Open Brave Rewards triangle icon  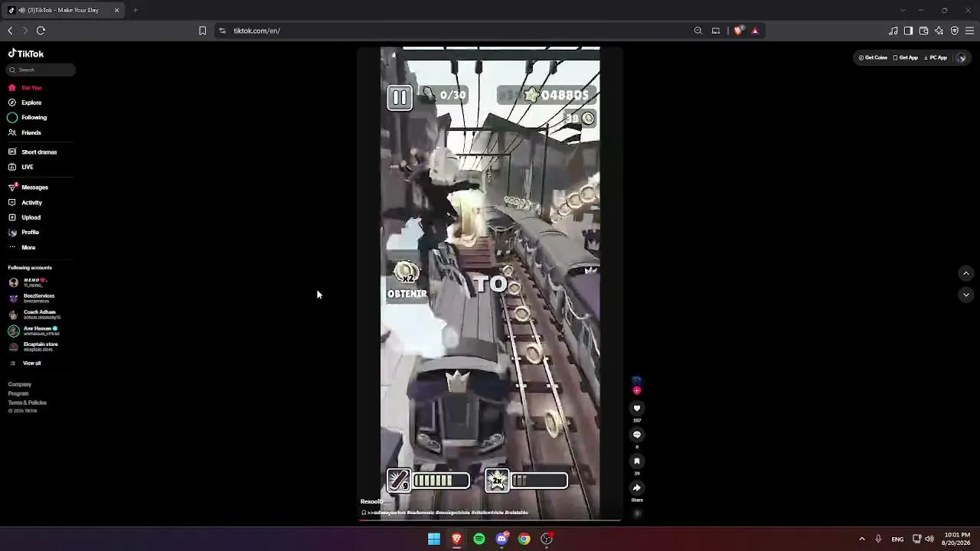[x=755, y=31]
